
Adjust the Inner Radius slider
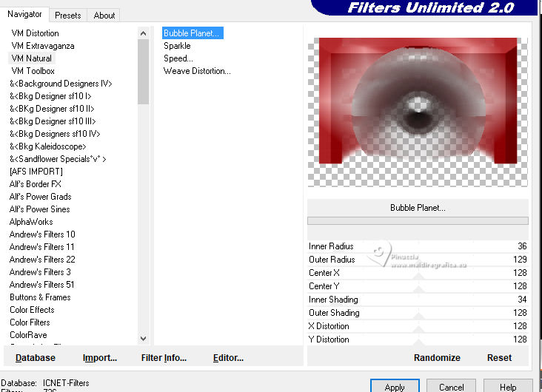[418, 246]
